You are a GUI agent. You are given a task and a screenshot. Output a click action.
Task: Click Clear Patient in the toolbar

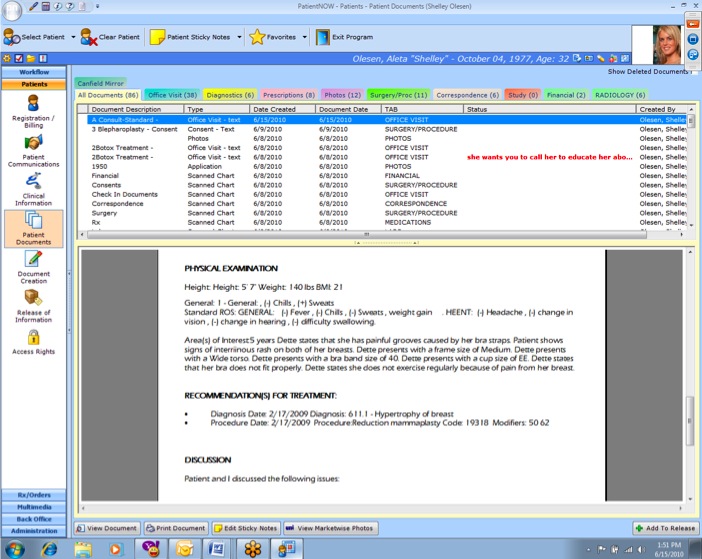[110, 37]
